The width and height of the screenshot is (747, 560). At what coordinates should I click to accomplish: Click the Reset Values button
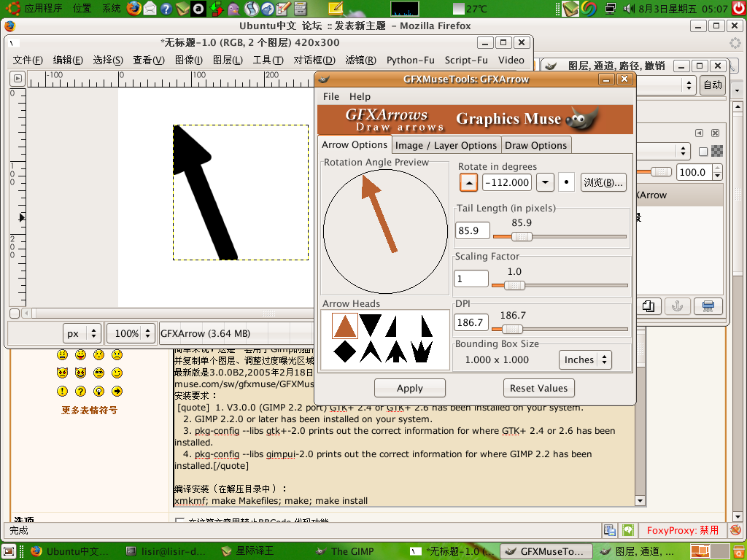(539, 388)
